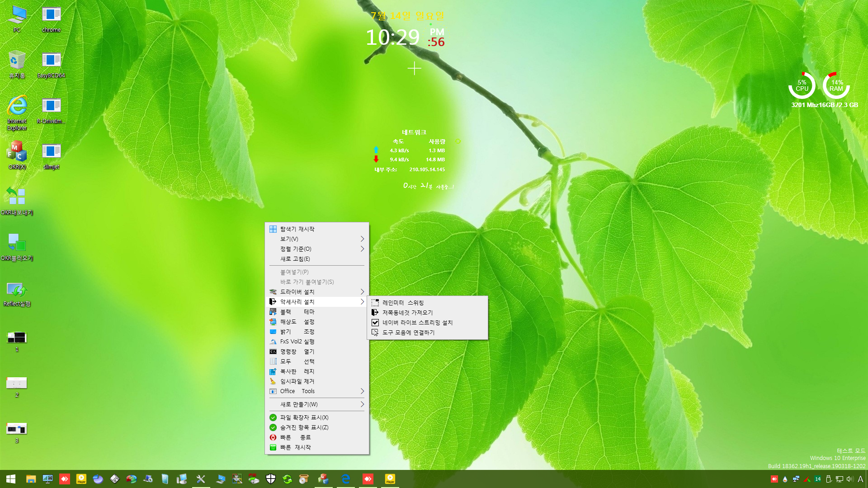Select 밝기 조정 menu entry
Screen dimensions: 868x488
(x=316, y=332)
